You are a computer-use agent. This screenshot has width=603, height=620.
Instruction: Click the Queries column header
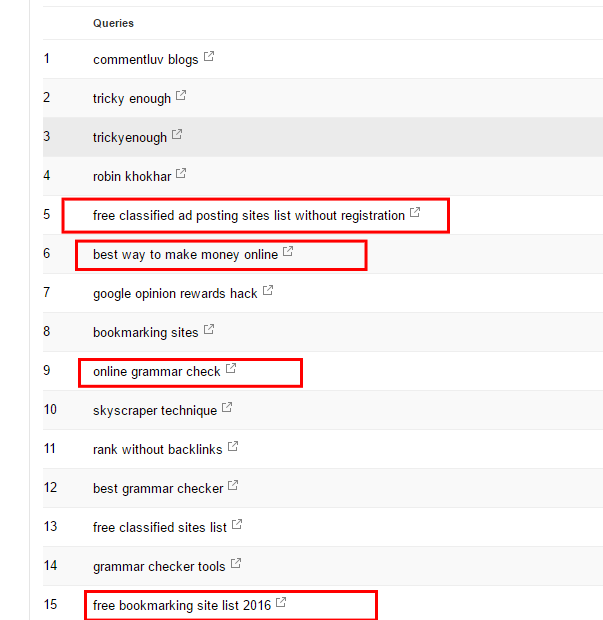113,23
